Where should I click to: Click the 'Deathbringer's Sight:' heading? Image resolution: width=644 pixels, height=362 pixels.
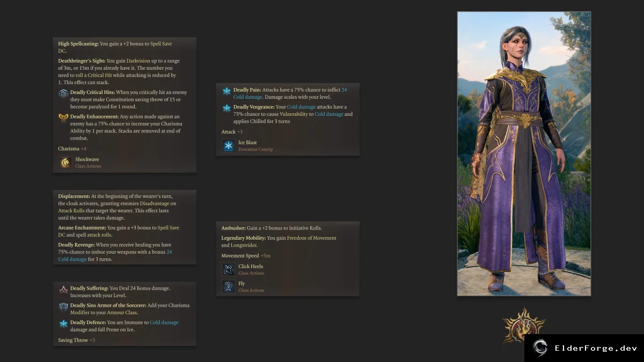pyautogui.click(x=82, y=61)
